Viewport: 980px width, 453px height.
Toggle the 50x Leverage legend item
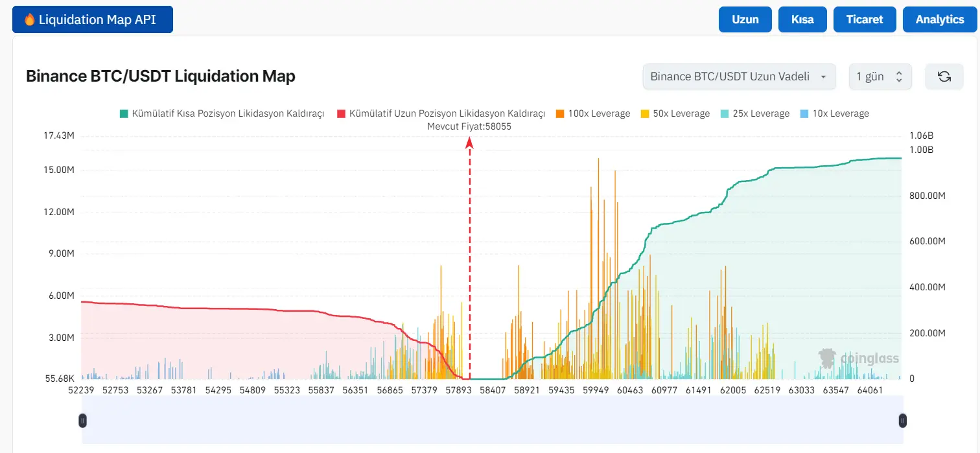point(674,113)
